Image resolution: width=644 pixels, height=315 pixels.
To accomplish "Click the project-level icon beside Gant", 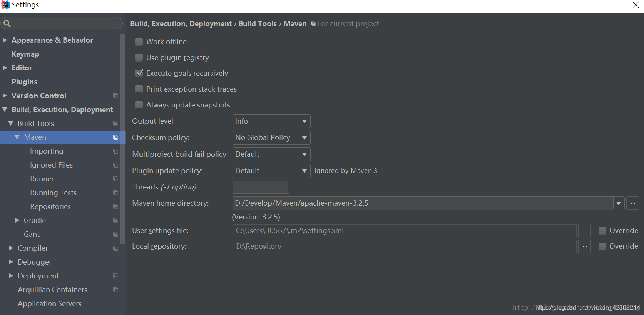I will pos(115,234).
